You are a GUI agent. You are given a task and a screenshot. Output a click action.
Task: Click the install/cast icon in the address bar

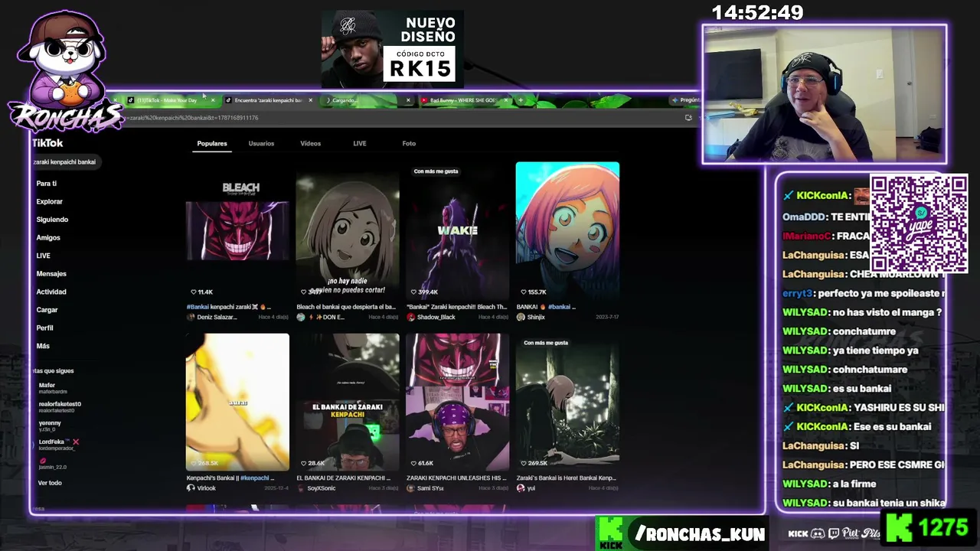(688, 118)
